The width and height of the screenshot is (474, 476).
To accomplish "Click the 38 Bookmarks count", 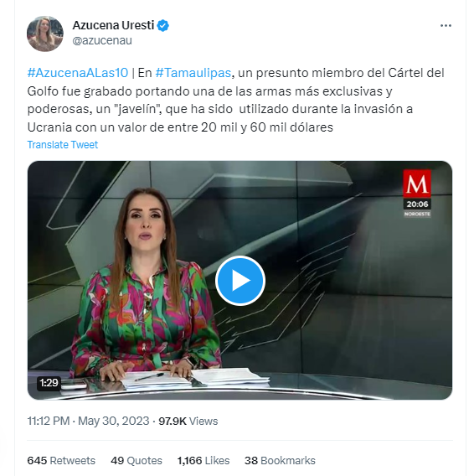I will 280,461.
